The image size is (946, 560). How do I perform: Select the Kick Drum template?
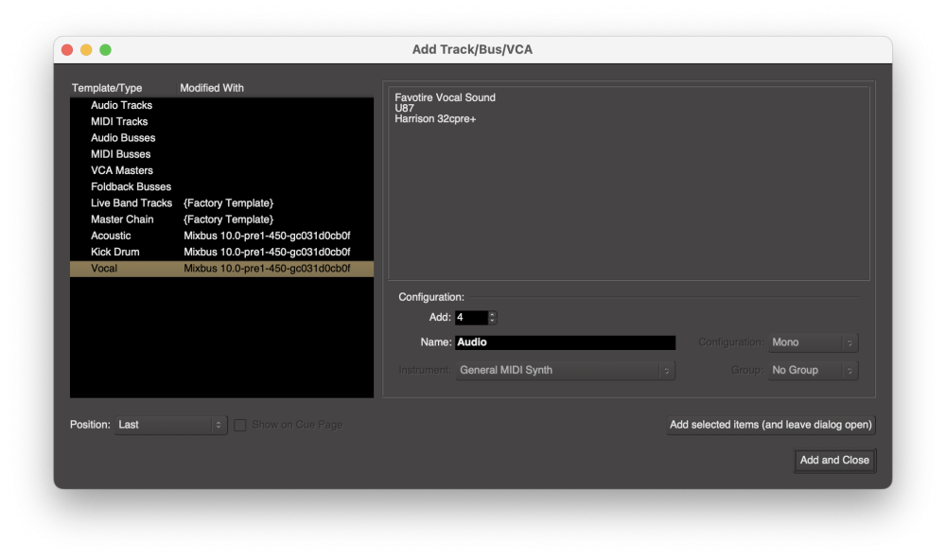(114, 252)
